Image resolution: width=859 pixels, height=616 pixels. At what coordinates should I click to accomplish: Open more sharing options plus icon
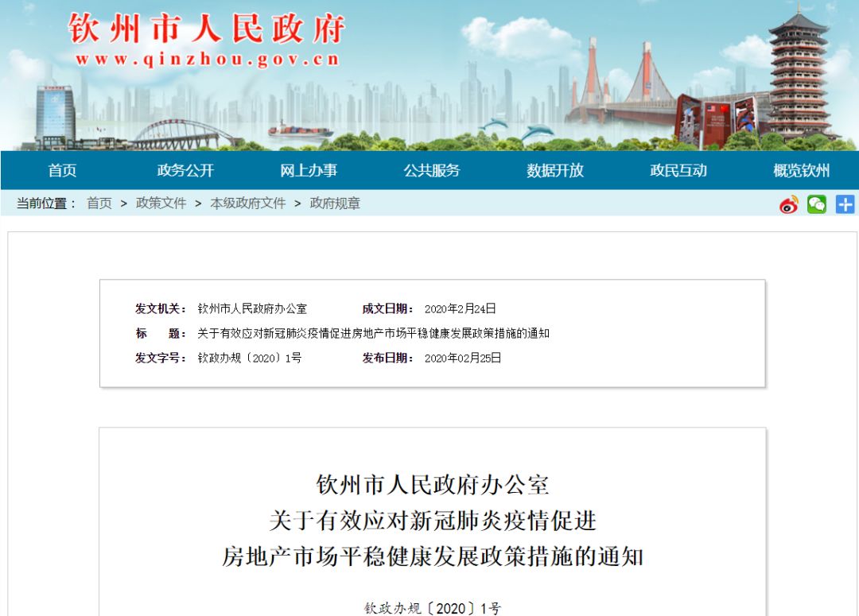(x=845, y=204)
